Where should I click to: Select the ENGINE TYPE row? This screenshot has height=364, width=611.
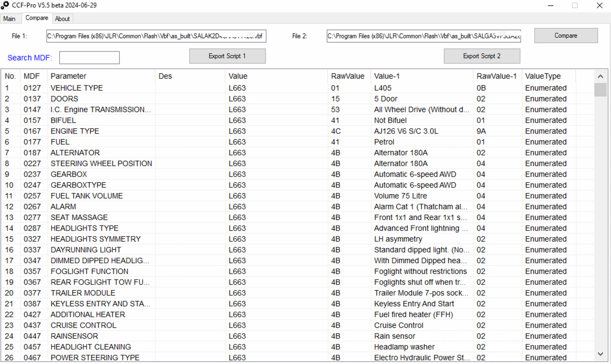(297, 131)
